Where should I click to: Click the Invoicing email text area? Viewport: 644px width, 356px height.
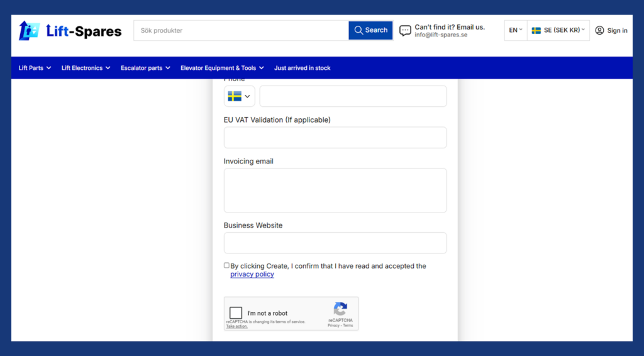click(335, 191)
